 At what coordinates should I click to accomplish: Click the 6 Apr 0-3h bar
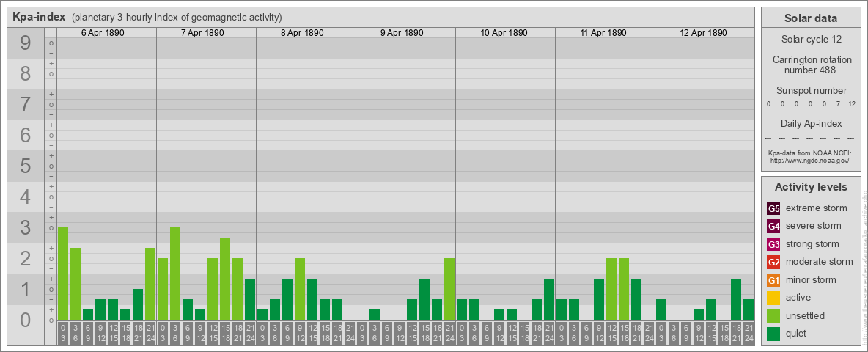tap(63, 274)
